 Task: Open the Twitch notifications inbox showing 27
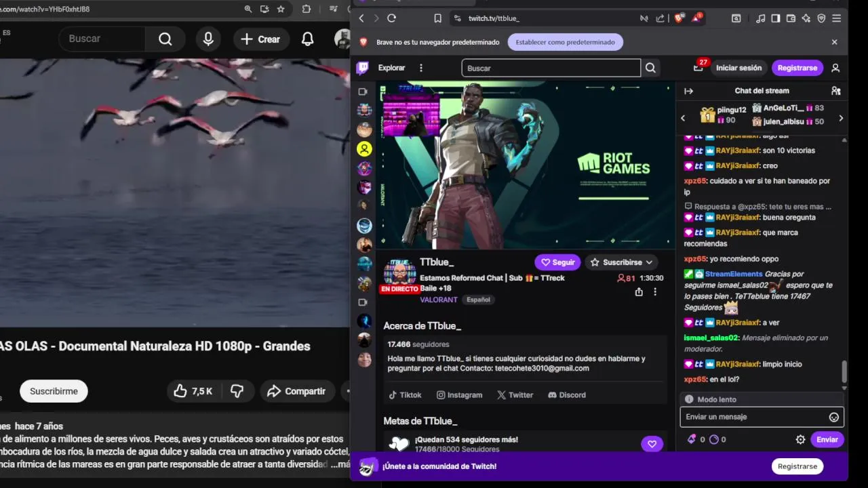pyautogui.click(x=698, y=68)
